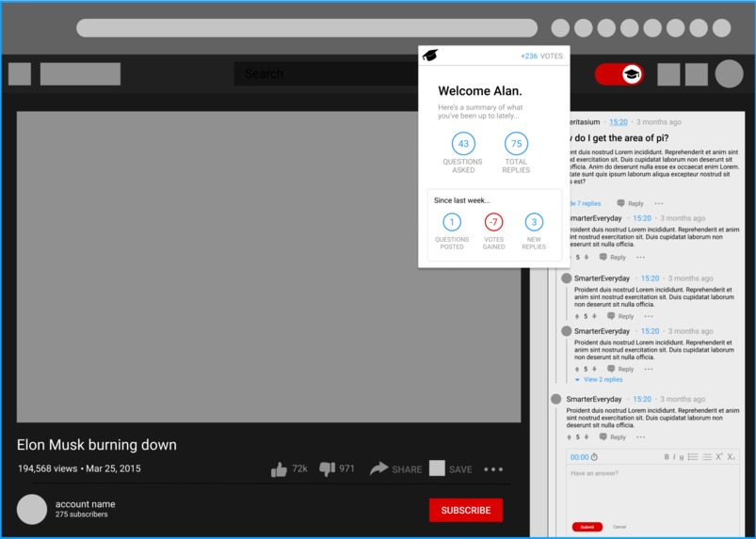Upvote the comment that has View 2 replies
The image size is (756, 539).
tap(577, 370)
